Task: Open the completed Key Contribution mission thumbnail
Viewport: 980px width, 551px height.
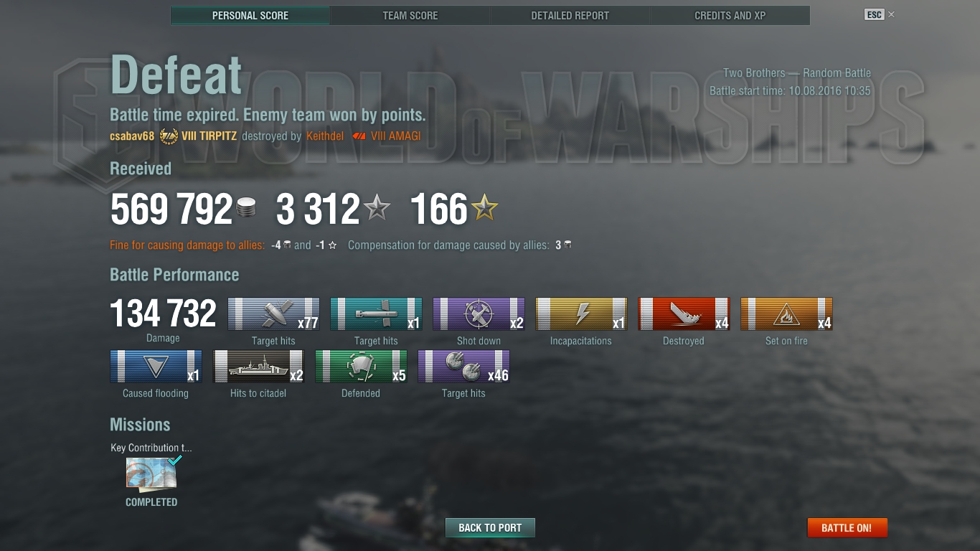Action: (151, 474)
